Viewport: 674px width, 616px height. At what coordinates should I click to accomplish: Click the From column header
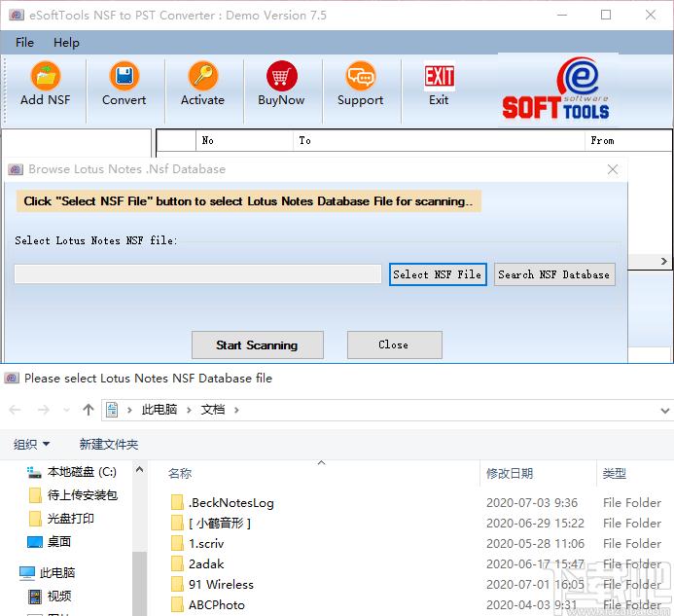tap(627, 141)
